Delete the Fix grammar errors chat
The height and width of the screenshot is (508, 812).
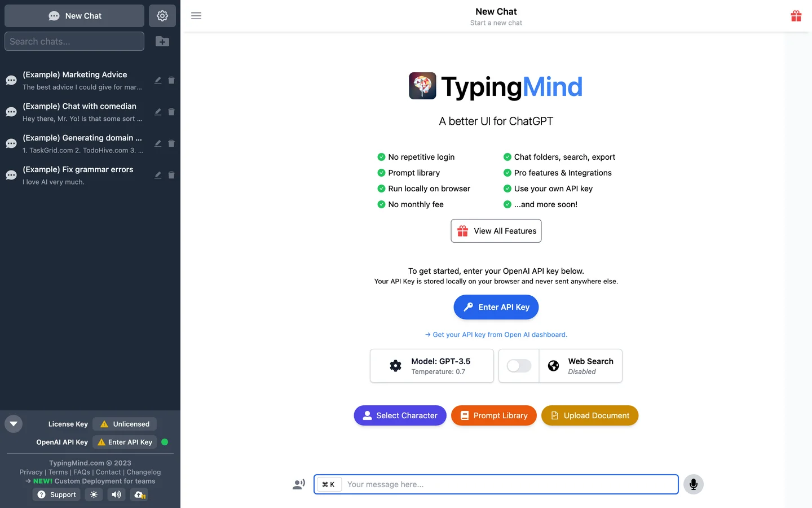(x=171, y=175)
